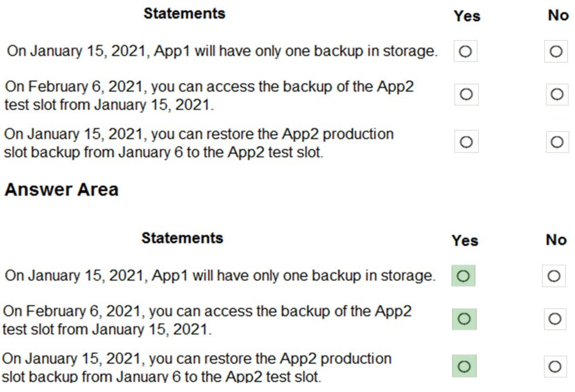
Task: Choose No for February 6 statement, upper table
Action: click(557, 94)
